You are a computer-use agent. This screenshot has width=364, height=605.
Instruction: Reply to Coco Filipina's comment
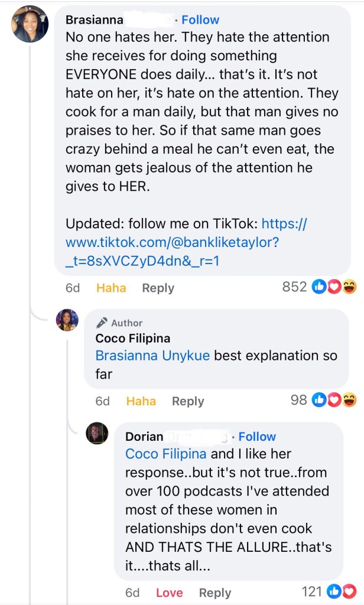(188, 401)
